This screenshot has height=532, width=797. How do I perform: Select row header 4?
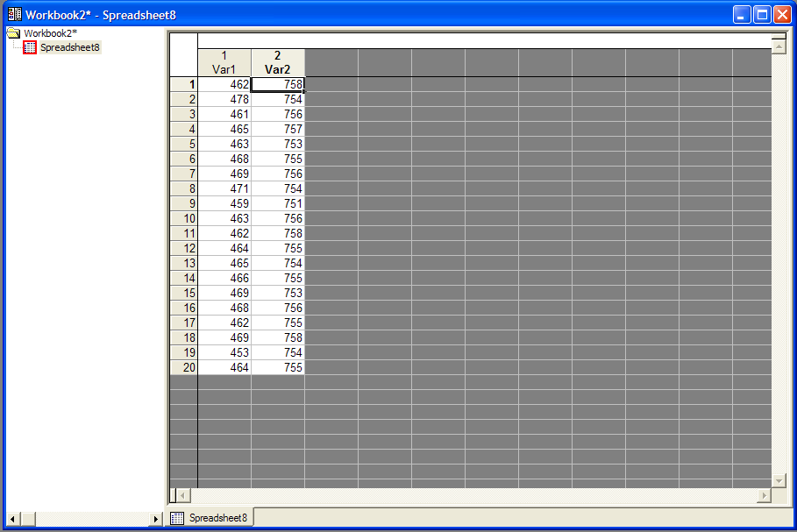pos(183,129)
